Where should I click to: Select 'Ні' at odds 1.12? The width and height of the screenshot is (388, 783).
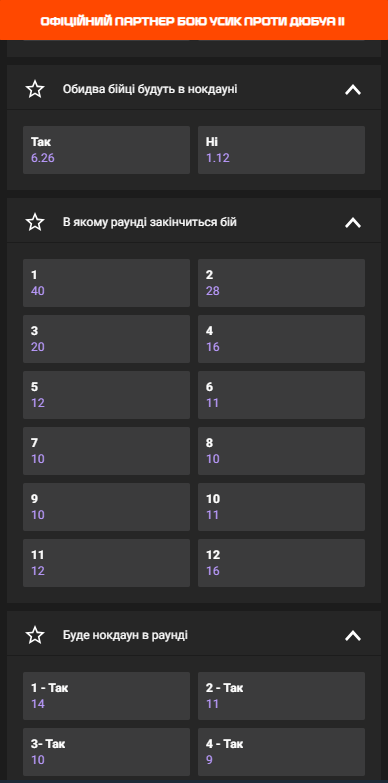coord(281,150)
